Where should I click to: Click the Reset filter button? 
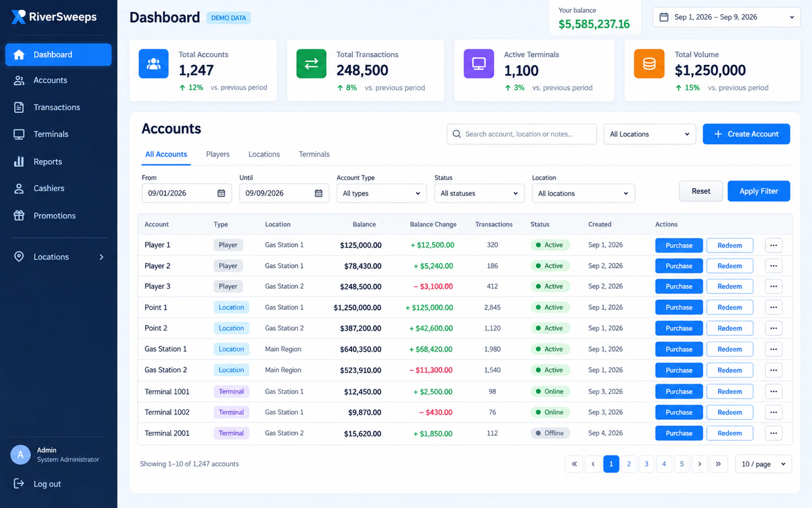click(701, 191)
